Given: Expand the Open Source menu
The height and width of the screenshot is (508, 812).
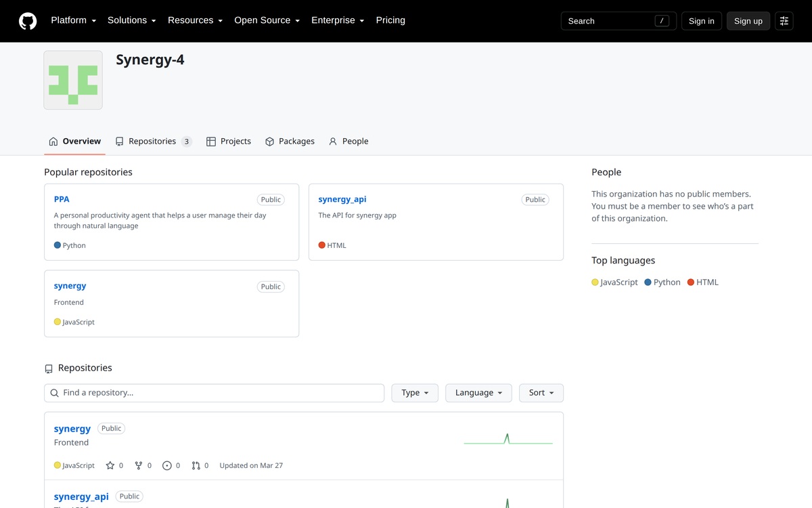Looking at the screenshot, I should coord(267,20).
